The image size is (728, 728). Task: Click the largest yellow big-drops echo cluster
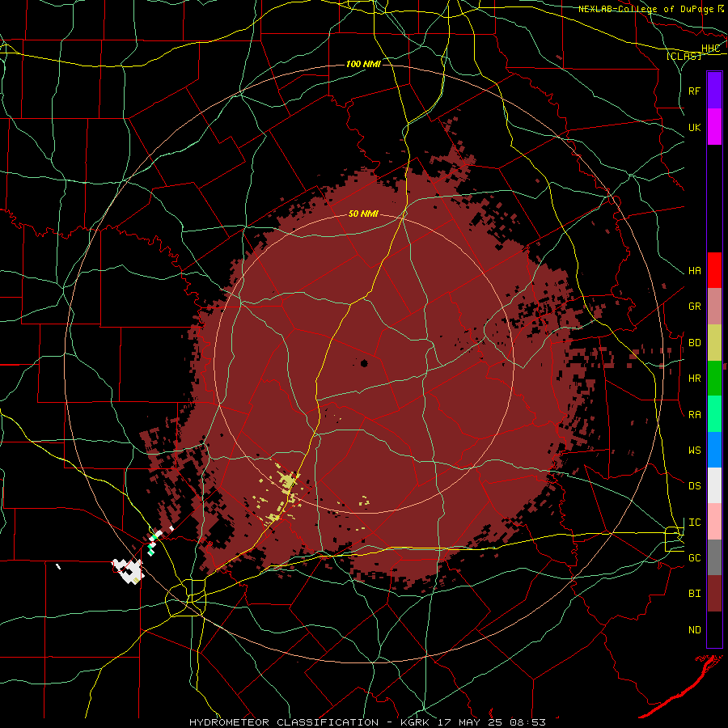coord(288,481)
